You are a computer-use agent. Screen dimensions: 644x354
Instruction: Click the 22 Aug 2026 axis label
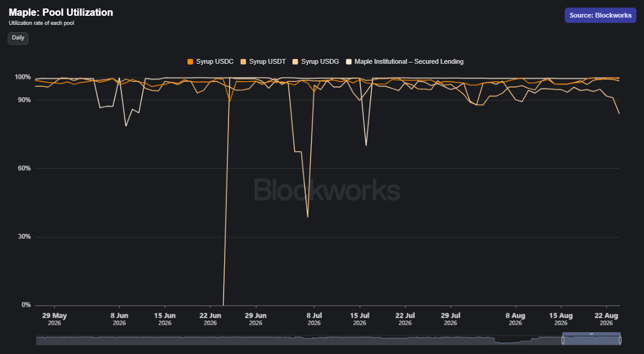[x=606, y=319]
